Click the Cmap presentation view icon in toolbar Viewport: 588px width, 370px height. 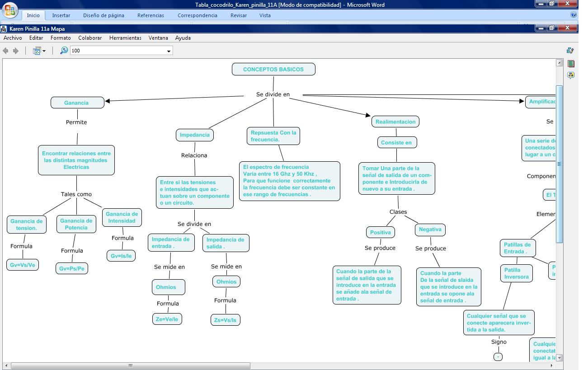tap(38, 50)
